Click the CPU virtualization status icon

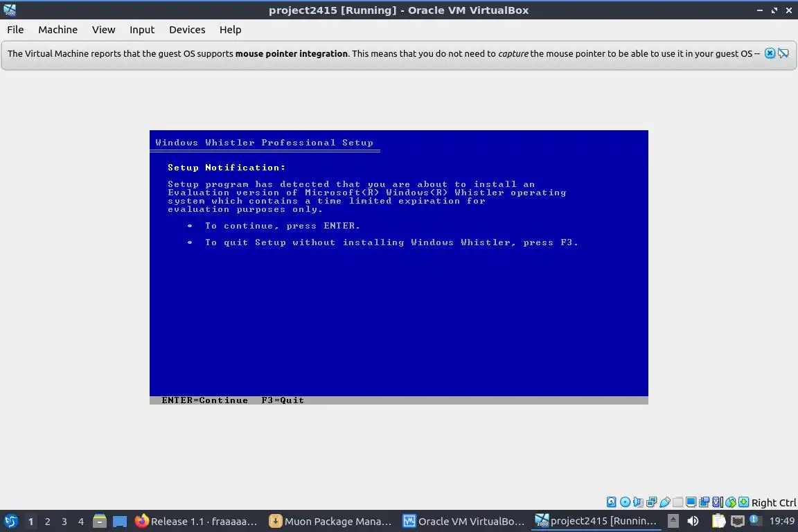pyautogui.click(x=718, y=502)
